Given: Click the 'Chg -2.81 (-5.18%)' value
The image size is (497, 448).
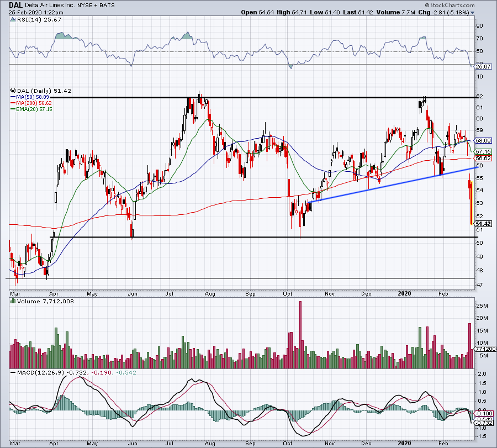Looking at the screenshot, I should click(x=443, y=12).
